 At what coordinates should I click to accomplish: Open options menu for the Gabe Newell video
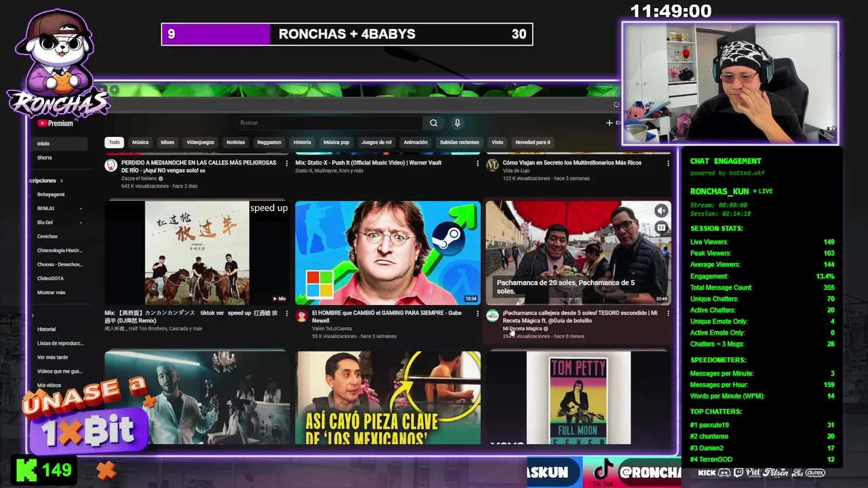pos(477,314)
